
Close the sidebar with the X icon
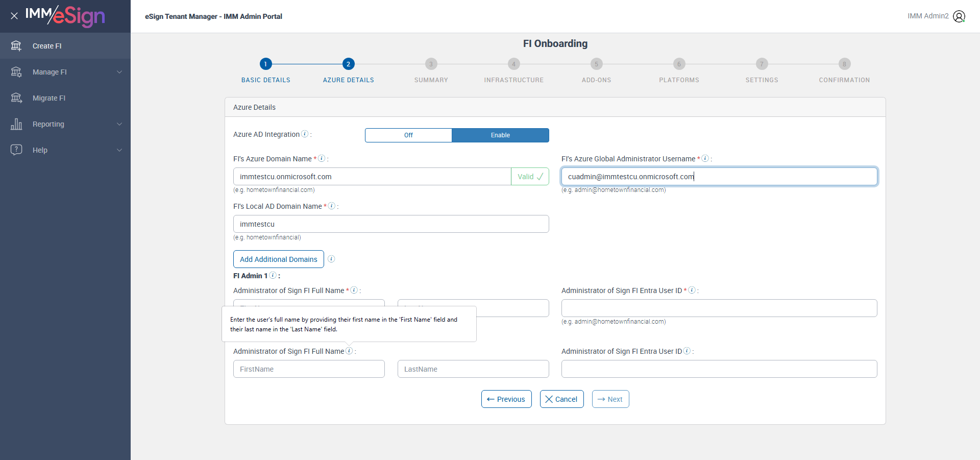14,16
